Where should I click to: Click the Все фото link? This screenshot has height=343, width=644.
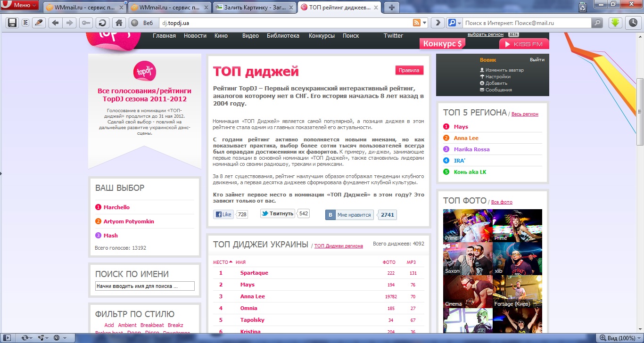point(502,202)
